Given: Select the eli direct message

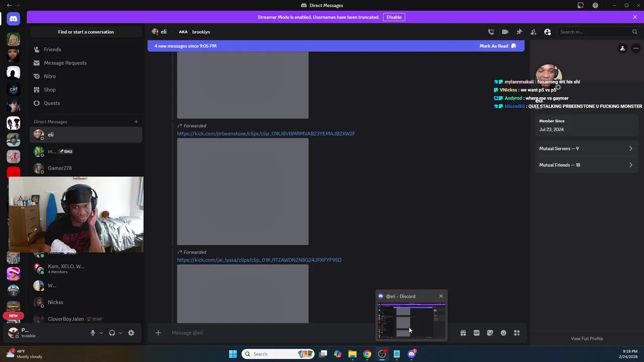Looking at the screenshot, I should coord(86,135).
